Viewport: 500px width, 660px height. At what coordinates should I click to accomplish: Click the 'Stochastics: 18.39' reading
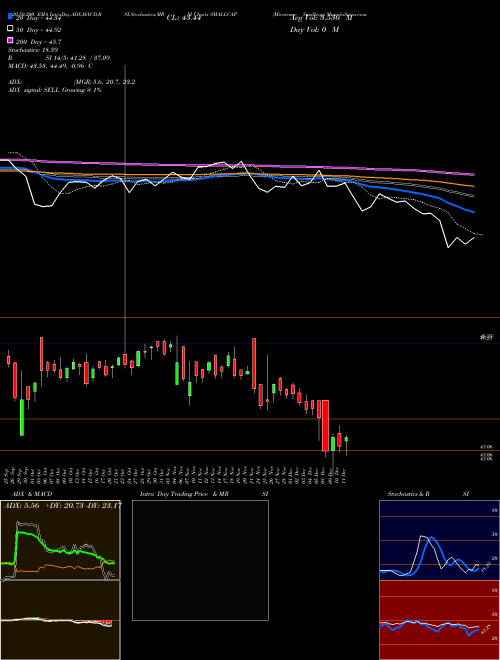[x=32, y=50]
